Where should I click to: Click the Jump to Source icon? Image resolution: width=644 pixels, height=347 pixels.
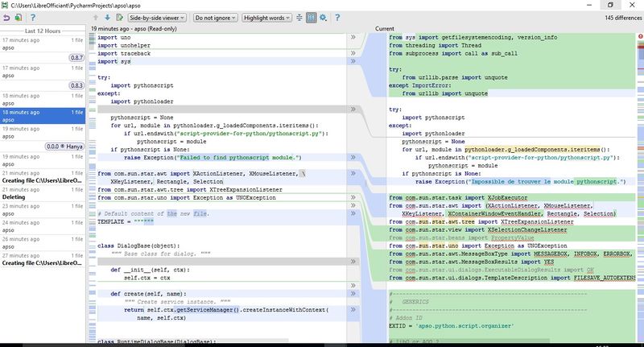[119, 18]
